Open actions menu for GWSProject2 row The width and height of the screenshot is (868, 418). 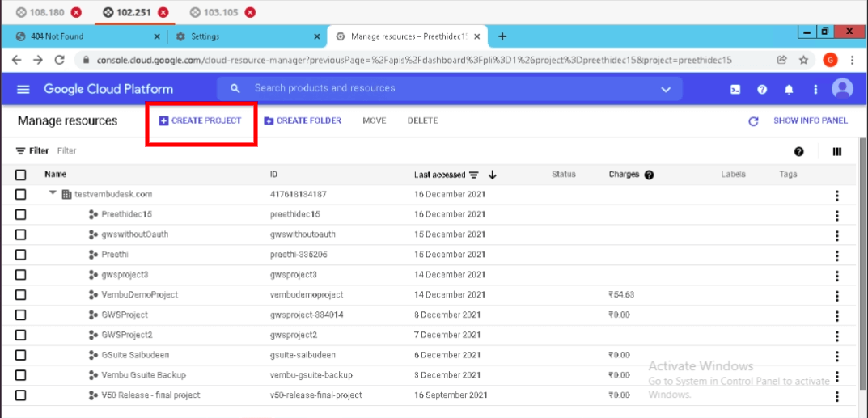[x=837, y=336]
